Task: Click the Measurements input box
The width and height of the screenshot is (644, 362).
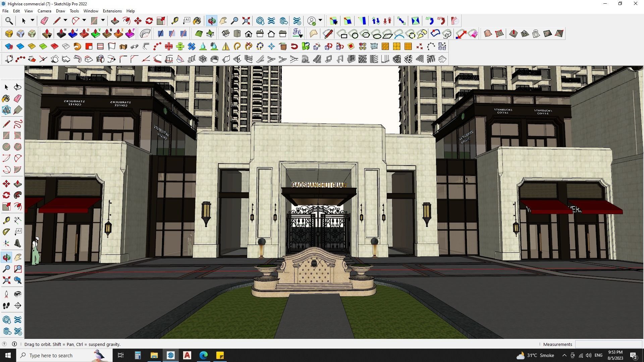Action: coord(608,344)
